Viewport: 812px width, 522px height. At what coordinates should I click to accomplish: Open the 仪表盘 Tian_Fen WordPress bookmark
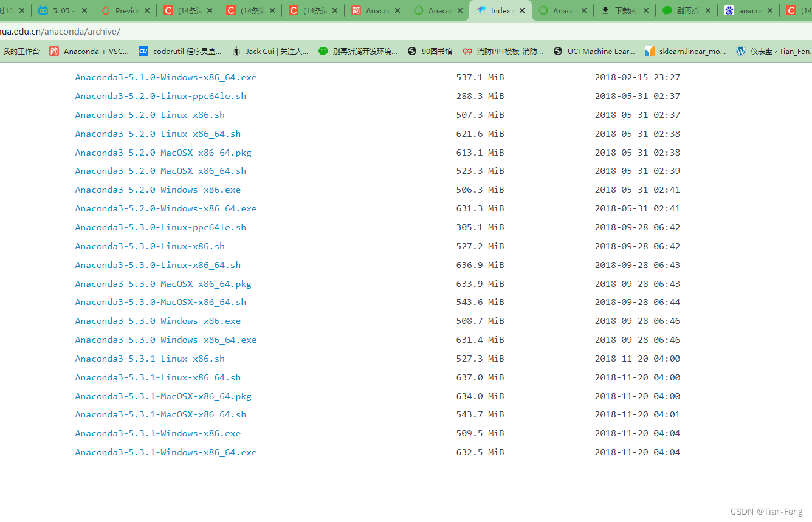773,52
